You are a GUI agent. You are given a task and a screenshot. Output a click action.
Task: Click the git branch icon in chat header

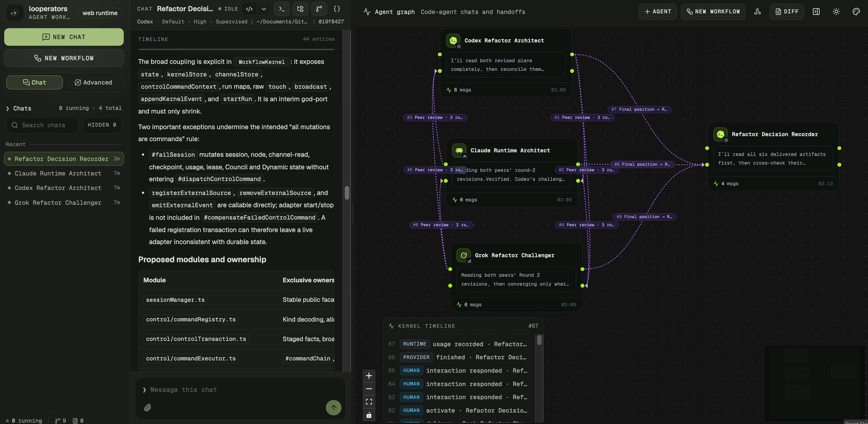(319, 9)
